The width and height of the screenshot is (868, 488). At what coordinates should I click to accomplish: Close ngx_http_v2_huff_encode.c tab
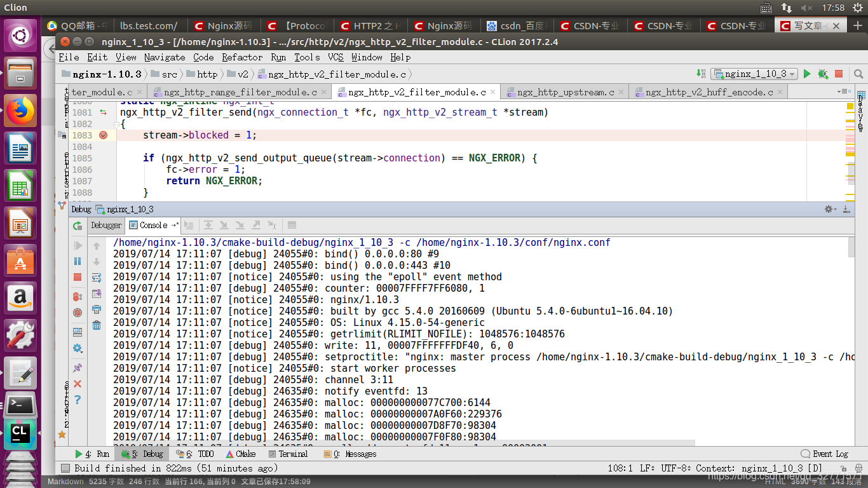(779, 93)
